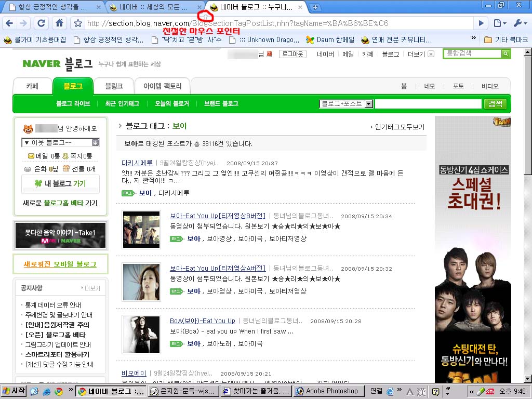Open the 보아-Eat You Up[티저영상B버전] post
532x399 pixels.
coord(218,216)
